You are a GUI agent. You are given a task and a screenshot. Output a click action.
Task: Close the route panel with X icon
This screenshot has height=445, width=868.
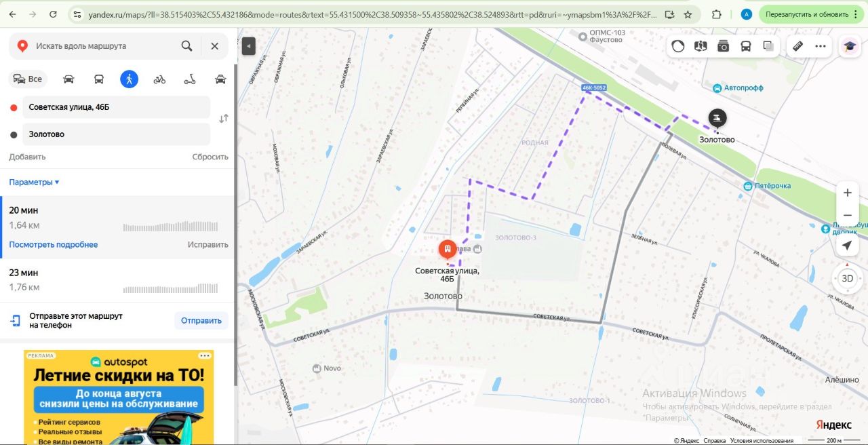coord(214,46)
